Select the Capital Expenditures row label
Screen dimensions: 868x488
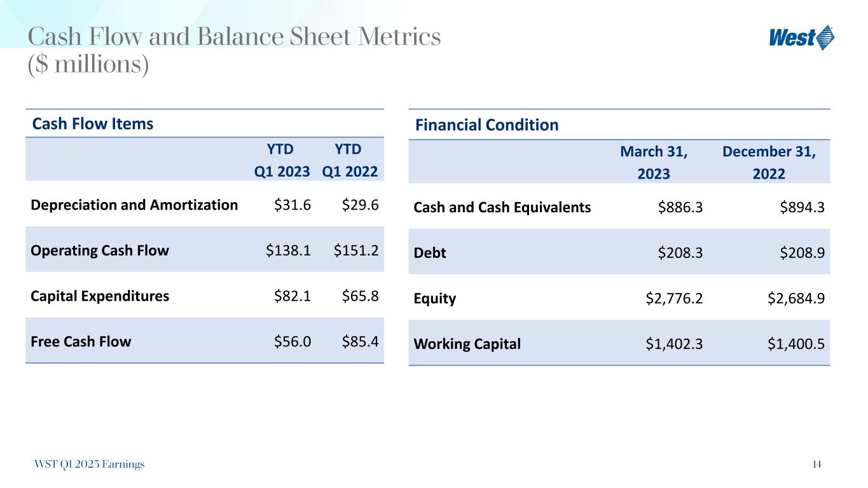[x=100, y=295]
